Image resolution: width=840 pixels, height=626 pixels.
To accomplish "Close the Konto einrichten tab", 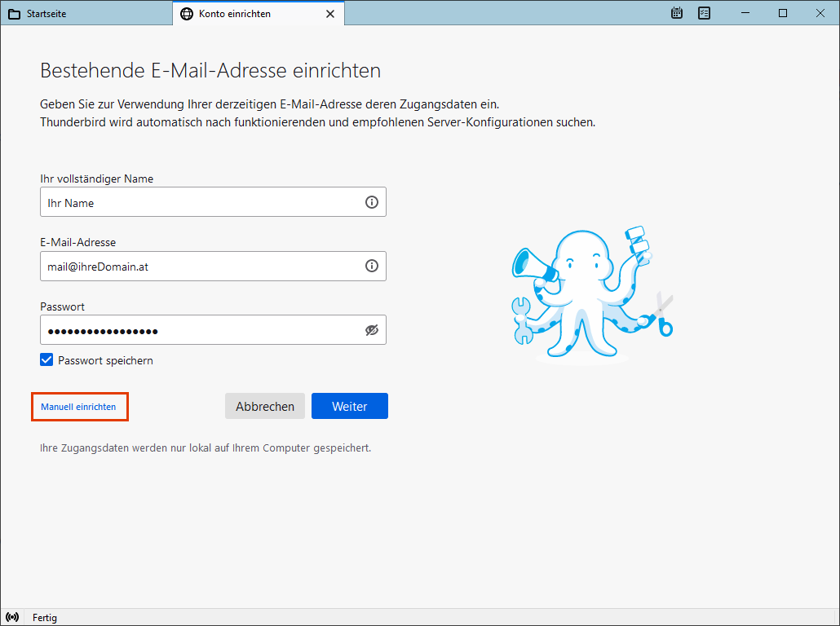I will click(329, 14).
